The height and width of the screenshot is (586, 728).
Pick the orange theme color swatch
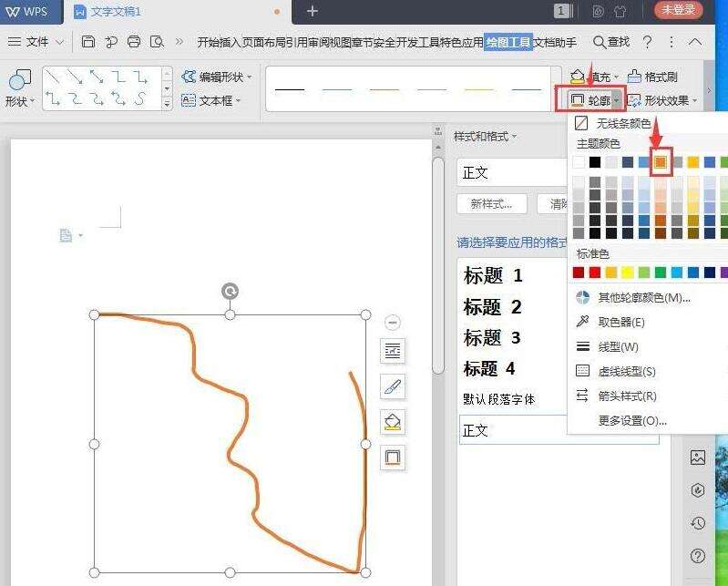click(x=661, y=162)
